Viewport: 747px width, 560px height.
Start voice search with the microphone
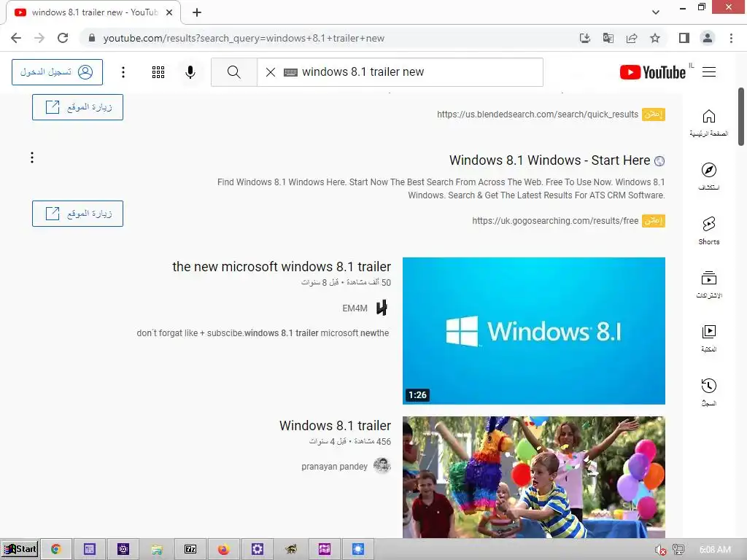190,72
